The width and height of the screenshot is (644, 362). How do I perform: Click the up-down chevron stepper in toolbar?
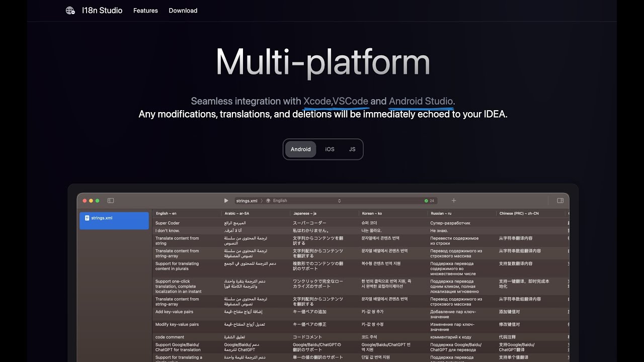click(x=339, y=201)
